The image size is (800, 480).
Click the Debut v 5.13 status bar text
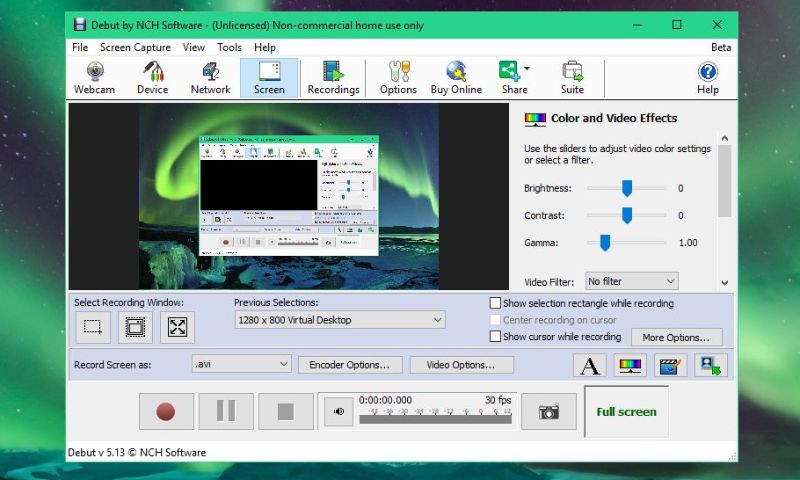(137, 452)
